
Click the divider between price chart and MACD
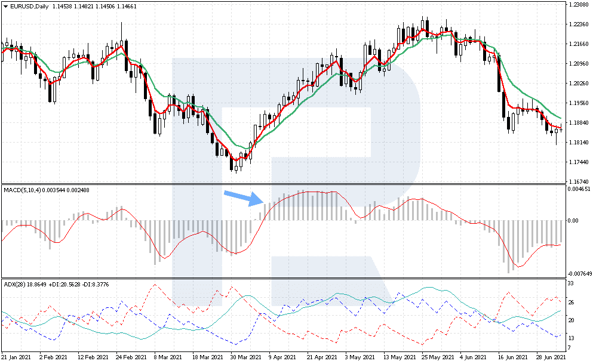click(x=282, y=184)
